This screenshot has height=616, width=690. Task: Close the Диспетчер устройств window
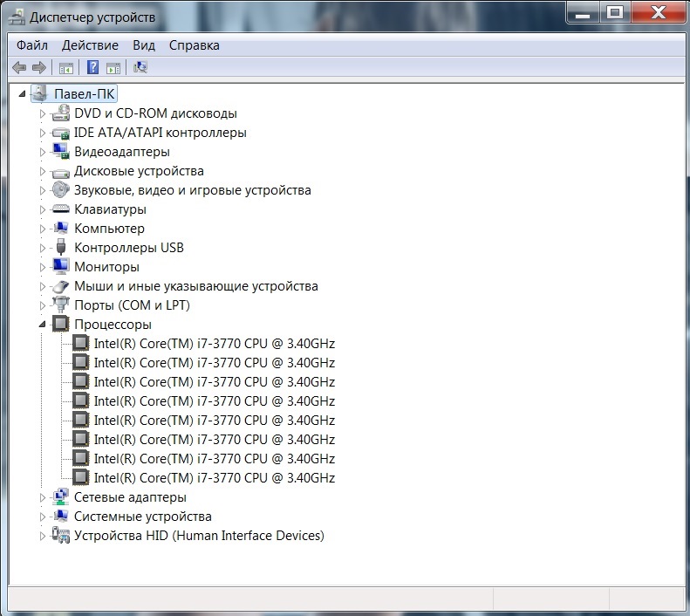point(658,13)
